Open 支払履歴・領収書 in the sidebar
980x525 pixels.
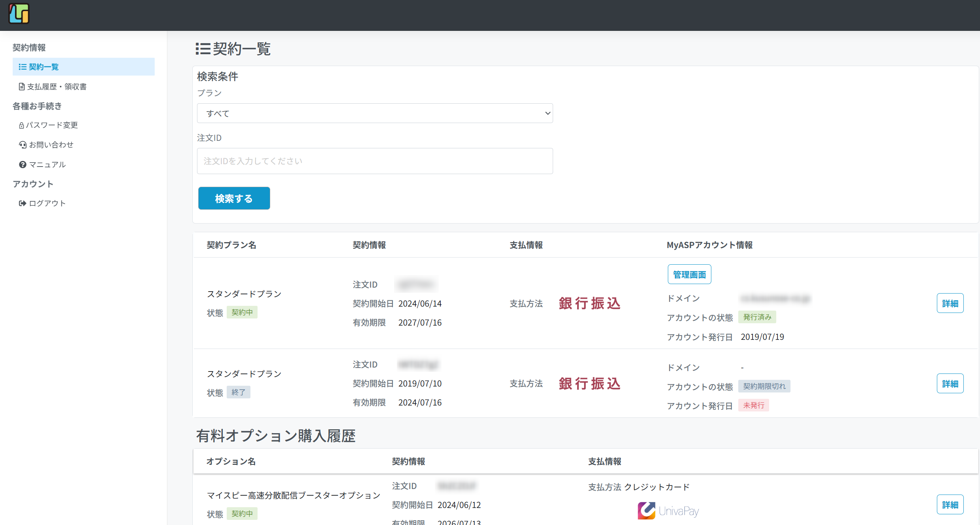pyautogui.click(x=53, y=86)
